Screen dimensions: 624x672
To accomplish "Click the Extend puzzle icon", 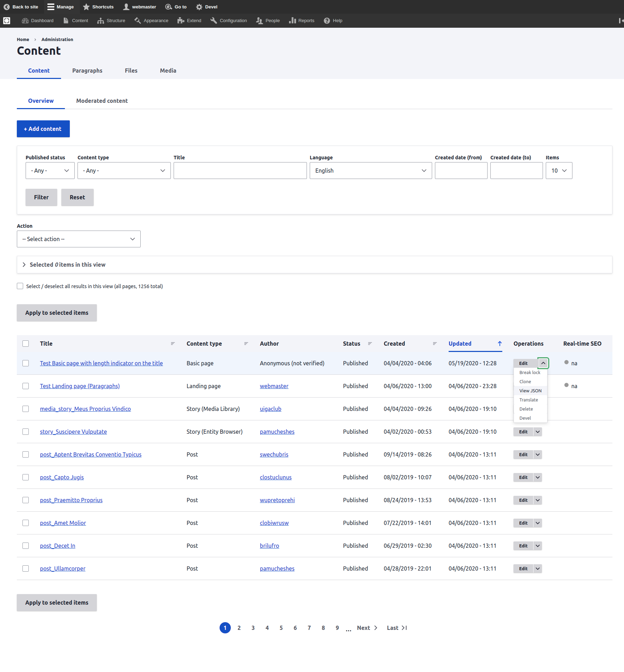I will coord(181,21).
